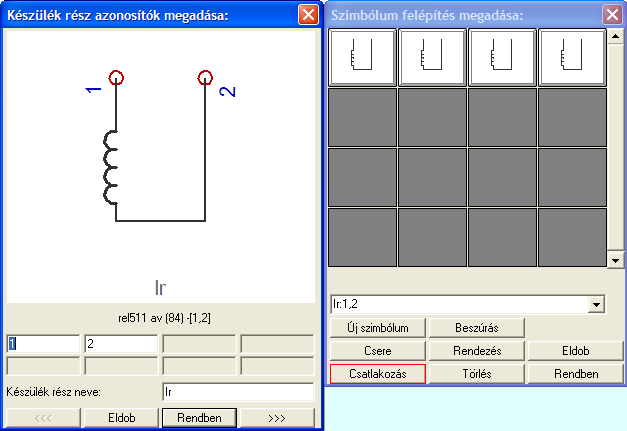Close the Szimbólum felépítés megadása window

tap(612, 15)
